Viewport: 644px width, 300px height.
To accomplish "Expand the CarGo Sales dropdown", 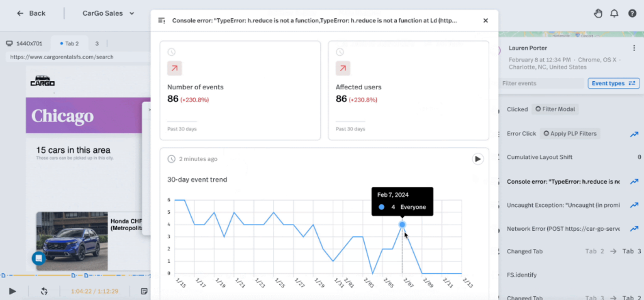I will tap(108, 13).
